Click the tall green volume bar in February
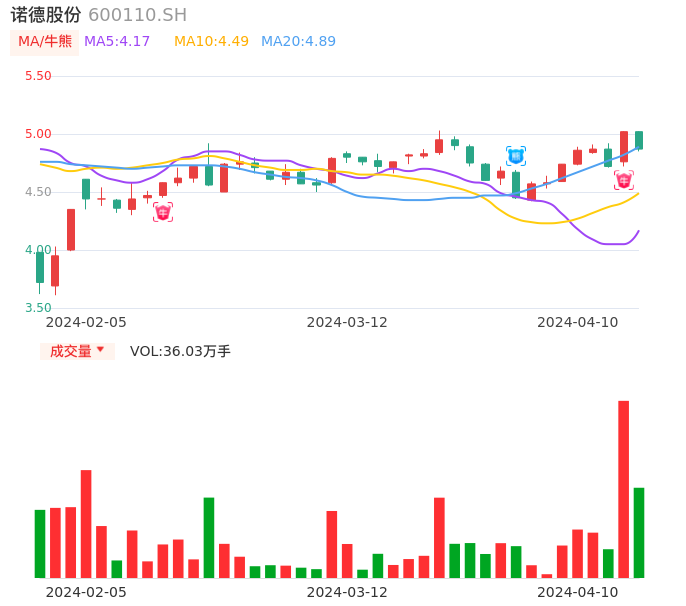 (209, 537)
